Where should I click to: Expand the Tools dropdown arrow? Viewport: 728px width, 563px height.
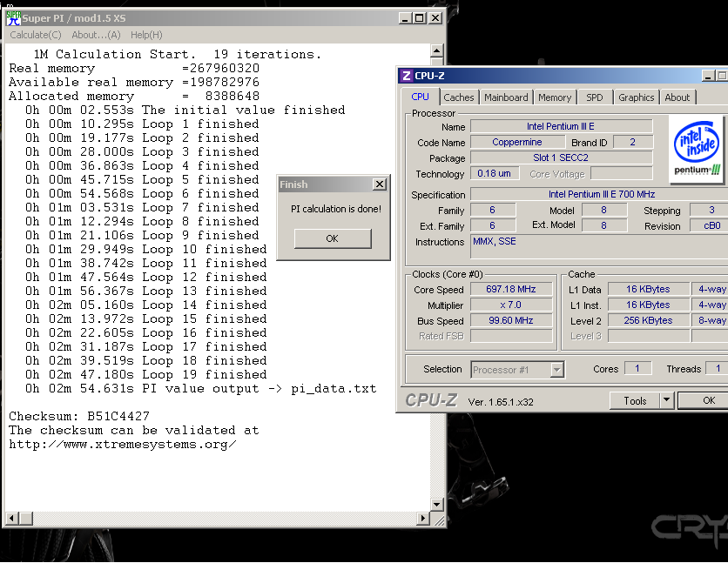point(666,400)
